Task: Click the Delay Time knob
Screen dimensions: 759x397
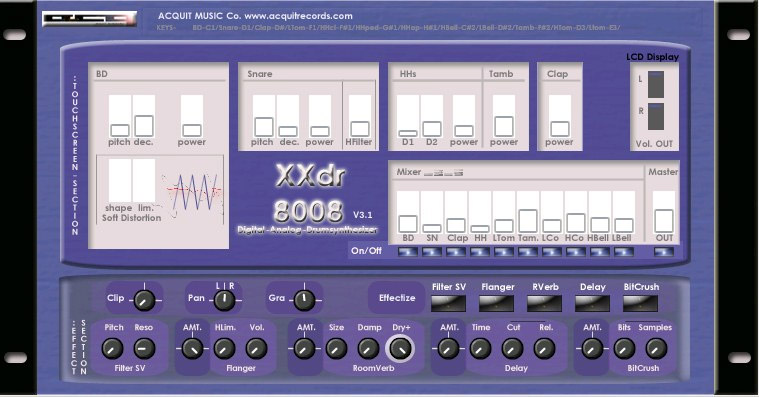Action: pos(480,348)
